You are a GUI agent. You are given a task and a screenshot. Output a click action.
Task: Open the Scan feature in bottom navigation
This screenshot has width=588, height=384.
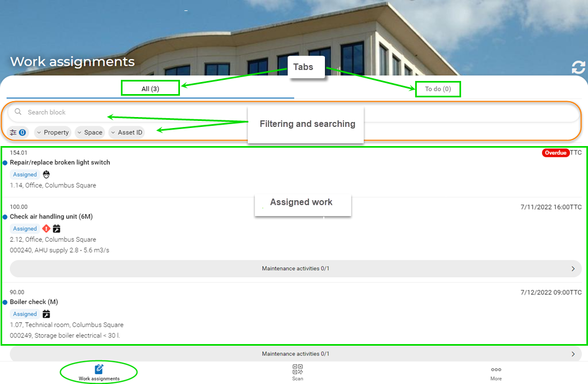tap(297, 372)
